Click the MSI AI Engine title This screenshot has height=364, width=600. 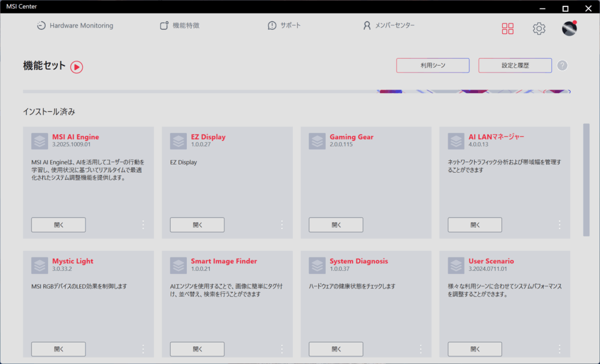tap(76, 137)
